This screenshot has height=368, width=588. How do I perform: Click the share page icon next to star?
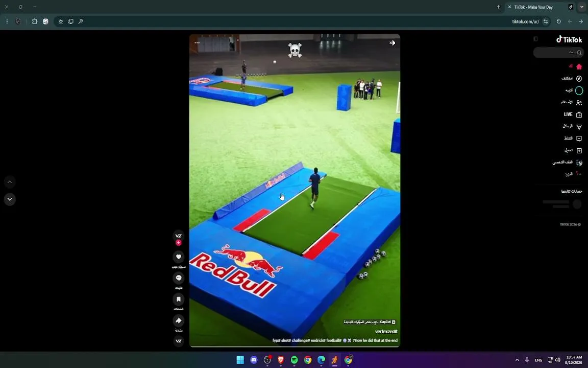70,21
